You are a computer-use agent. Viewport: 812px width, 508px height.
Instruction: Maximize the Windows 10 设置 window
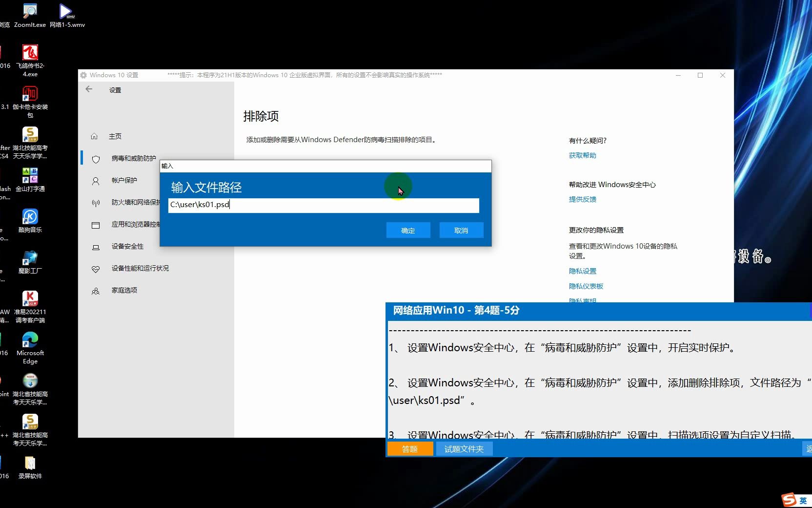[700, 75]
